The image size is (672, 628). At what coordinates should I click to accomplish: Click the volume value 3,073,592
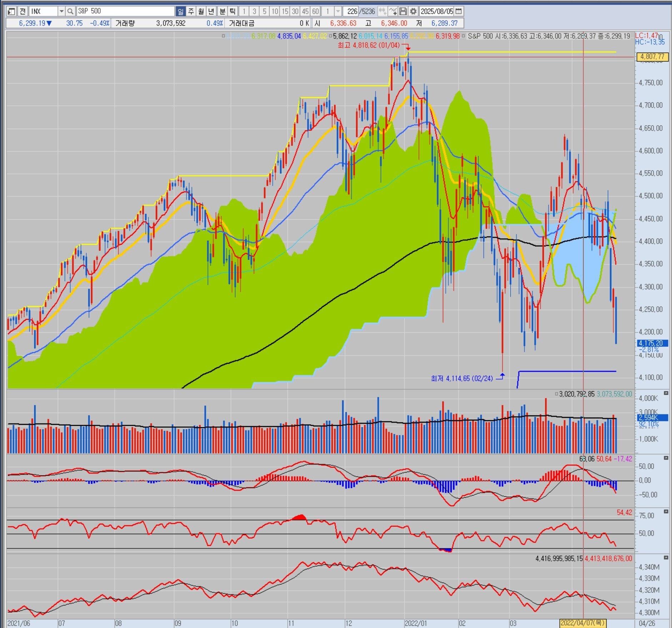(x=171, y=23)
